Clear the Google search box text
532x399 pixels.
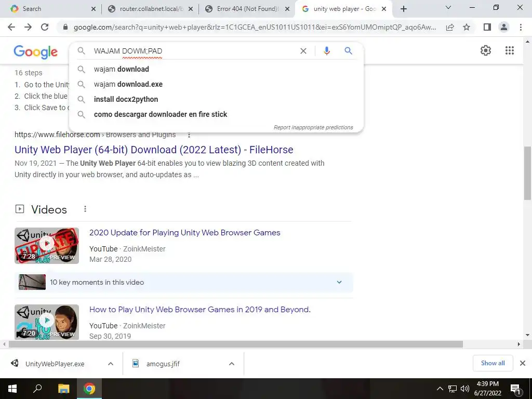click(303, 51)
